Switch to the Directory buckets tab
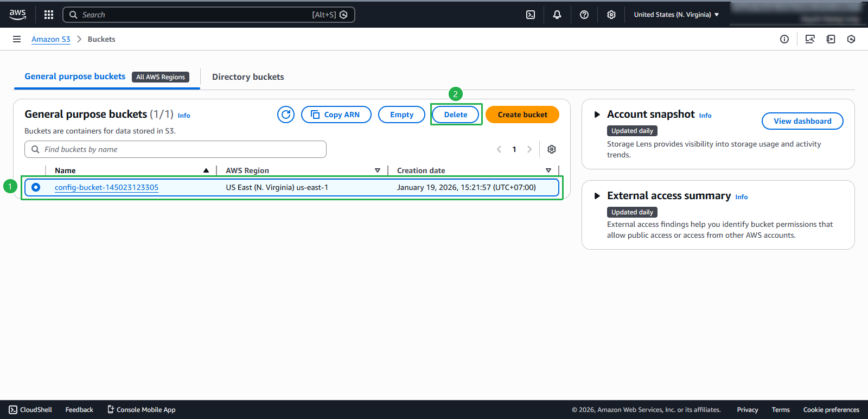The image size is (868, 419). 248,77
